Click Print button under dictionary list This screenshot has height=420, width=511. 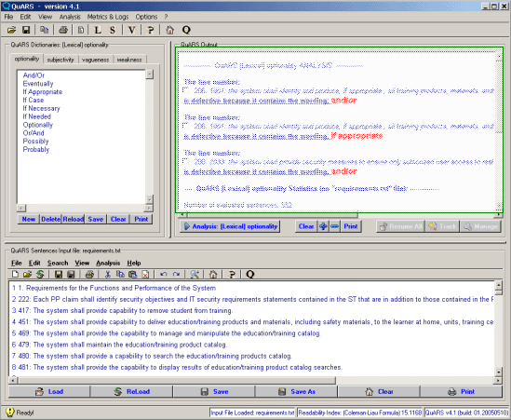click(x=141, y=219)
